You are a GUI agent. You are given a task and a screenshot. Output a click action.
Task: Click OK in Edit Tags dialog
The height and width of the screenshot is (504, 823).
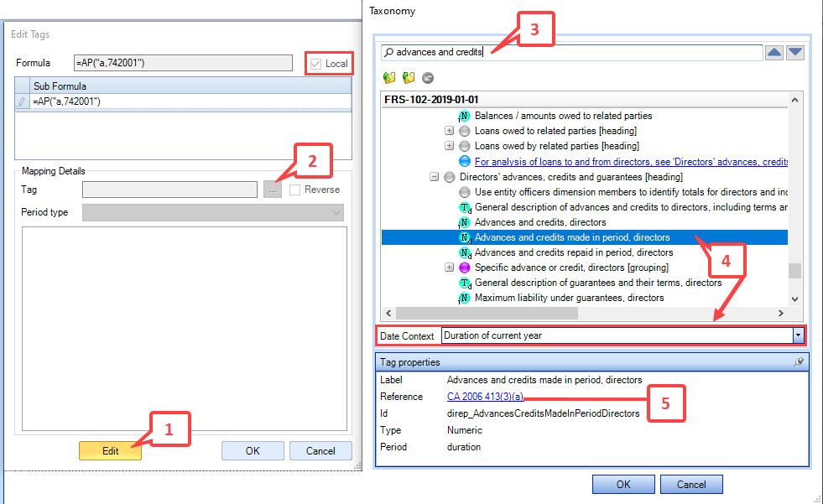coord(253,450)
